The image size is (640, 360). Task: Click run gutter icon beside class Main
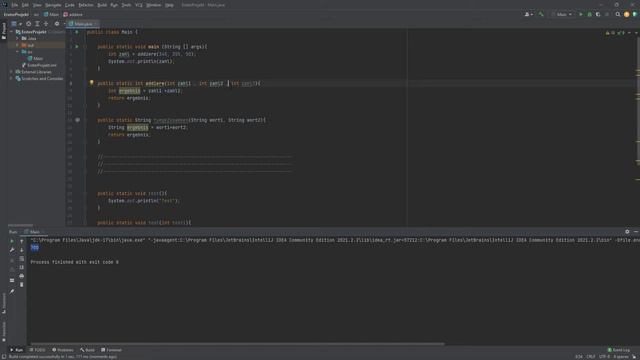point(77,32)
